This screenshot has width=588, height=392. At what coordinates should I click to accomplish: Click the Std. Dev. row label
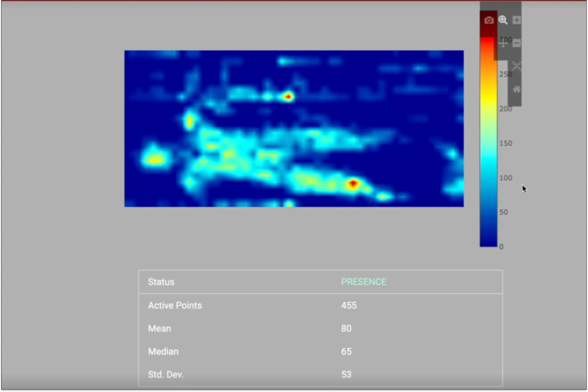coord(166,374)
